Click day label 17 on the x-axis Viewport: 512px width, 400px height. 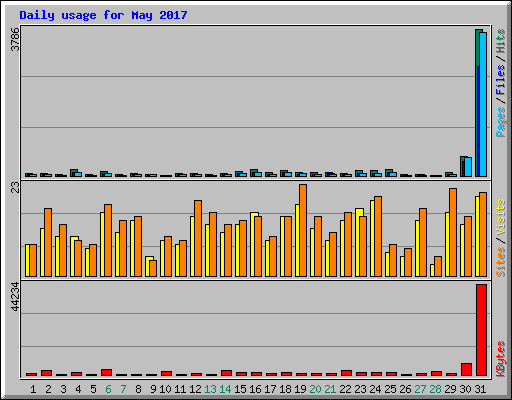(x=270, y=389)
